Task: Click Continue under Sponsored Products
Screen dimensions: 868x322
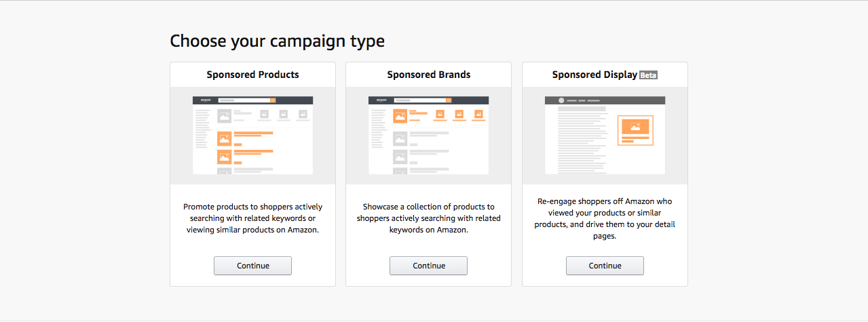Action: 252,266
